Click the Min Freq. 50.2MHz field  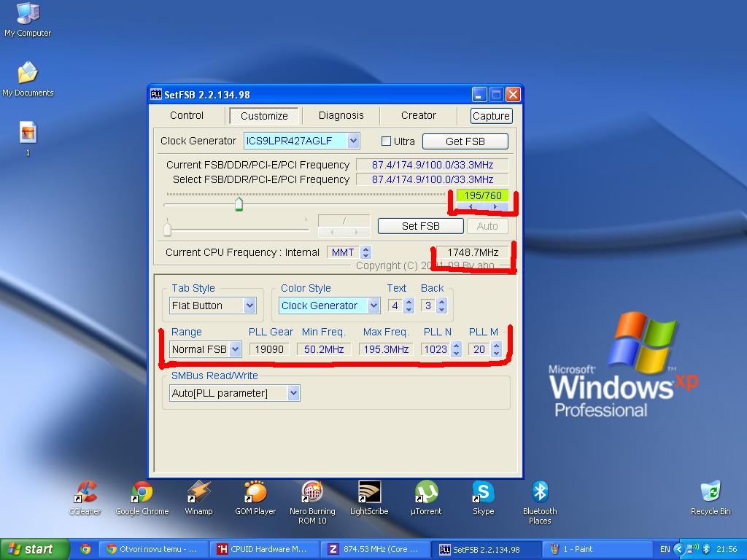click(324, 349)
